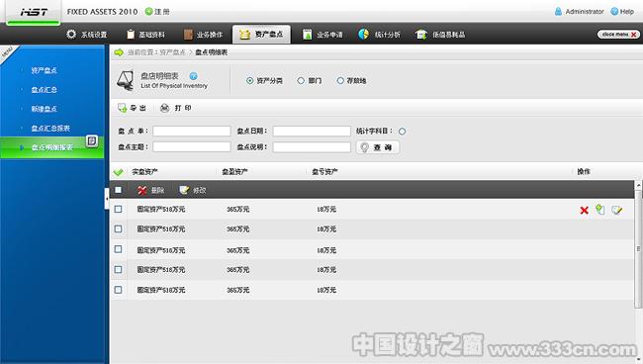Click the red X delete icon in first row
The width and height of the screenshot is (643, 364).
coord(585,211)
